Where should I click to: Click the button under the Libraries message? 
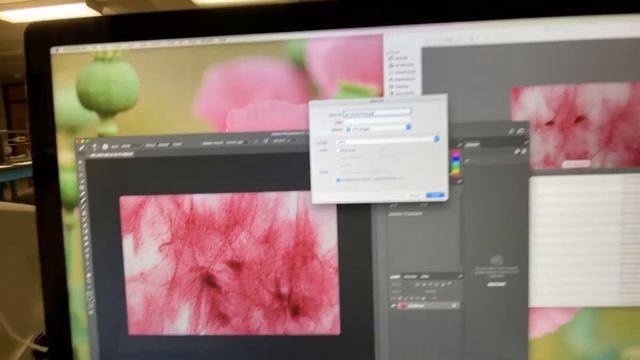(x=496, y=284)
